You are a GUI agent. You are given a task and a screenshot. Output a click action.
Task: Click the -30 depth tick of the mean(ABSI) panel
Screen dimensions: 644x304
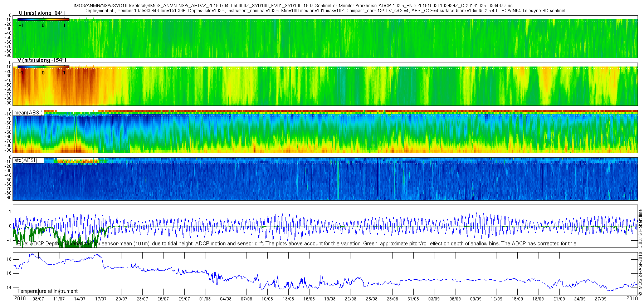pyautogui.click(x=8, y=123)
